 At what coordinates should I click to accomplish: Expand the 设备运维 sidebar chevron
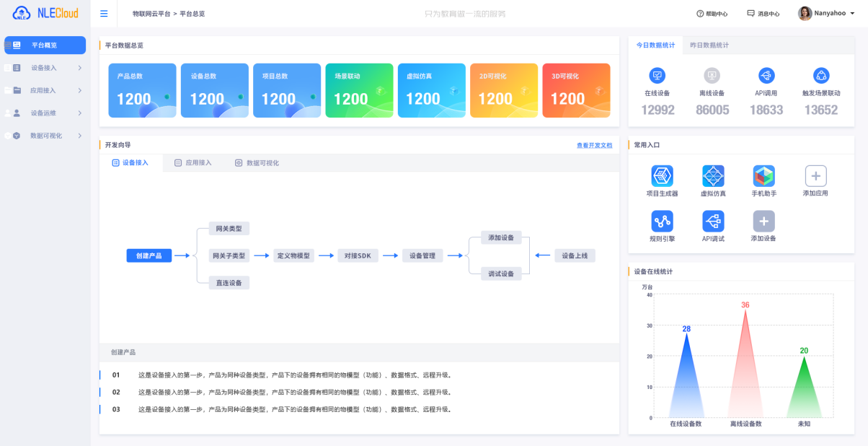79,113
